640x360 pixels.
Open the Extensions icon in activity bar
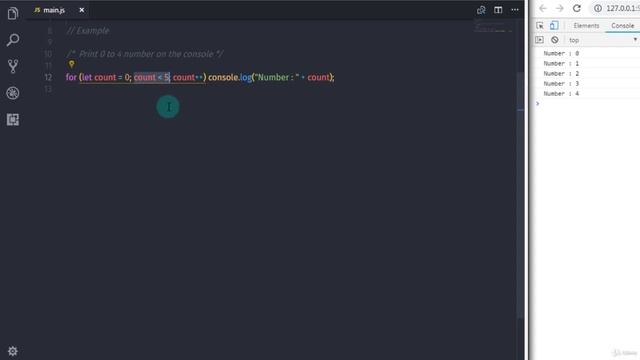[13, 120]
